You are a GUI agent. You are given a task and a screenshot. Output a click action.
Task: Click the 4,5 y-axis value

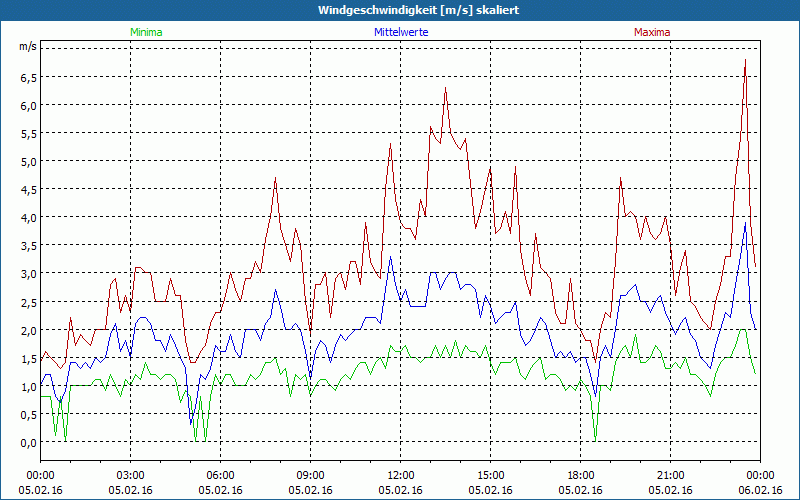(28, 189)
